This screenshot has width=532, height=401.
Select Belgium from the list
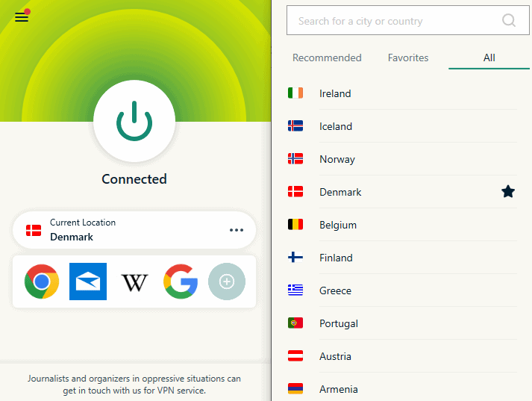coord(402,225)
